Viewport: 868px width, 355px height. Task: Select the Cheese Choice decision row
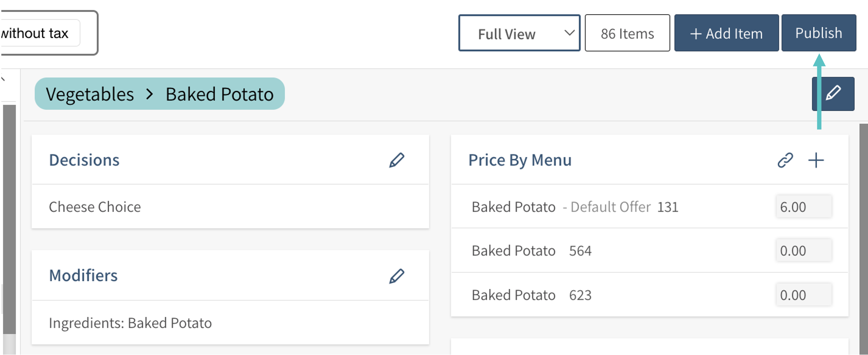95,207
